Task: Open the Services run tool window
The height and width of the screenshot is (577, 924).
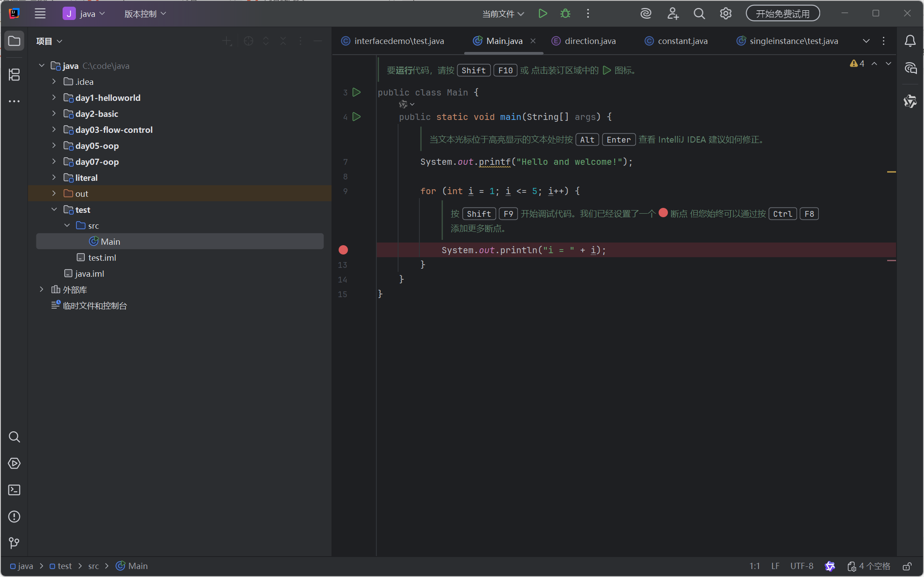Action: pyautogui.click(x=14, y=463)
